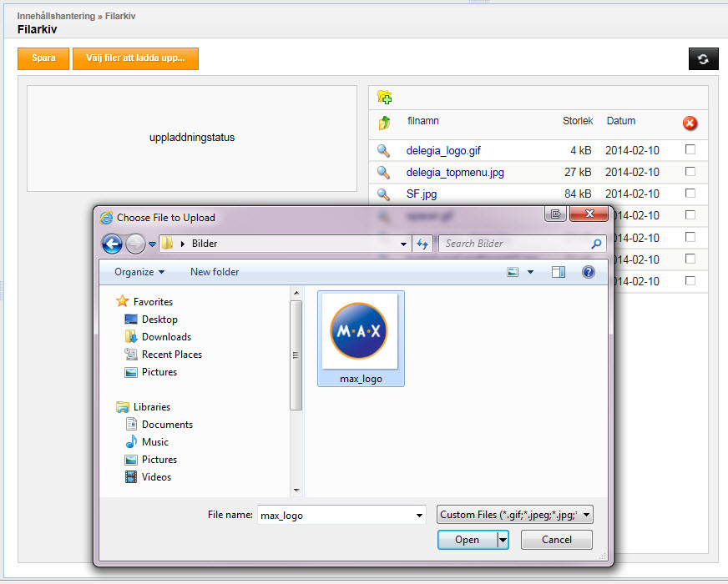
Task: Preview delegia_topmenu.jpg with its magnifier icon
Action: click(x=383, y=172)
